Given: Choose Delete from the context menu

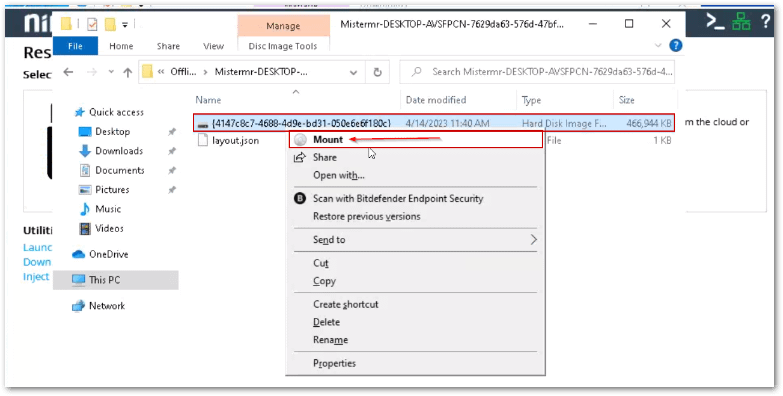Looking at the screenshot, I should tap(326, 322).
